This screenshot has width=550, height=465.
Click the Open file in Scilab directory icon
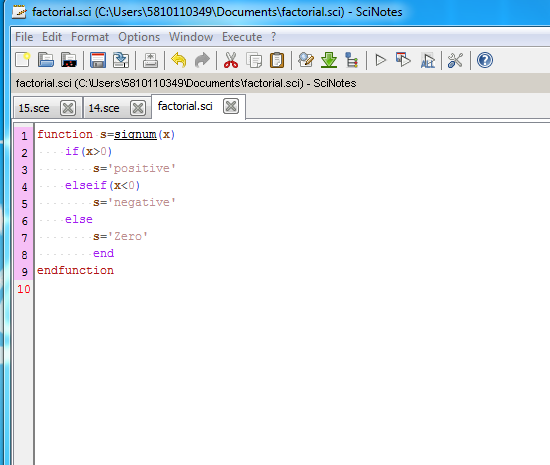(x=69, y=60)
